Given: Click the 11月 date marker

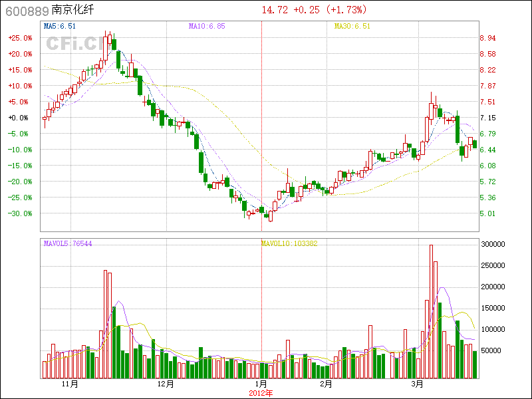Looking at the screenshot, I should (x=70, y=384).
